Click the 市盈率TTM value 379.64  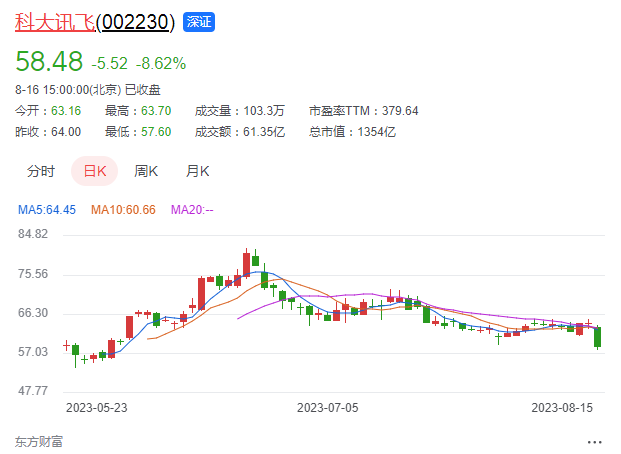click(x=400, y=111)
